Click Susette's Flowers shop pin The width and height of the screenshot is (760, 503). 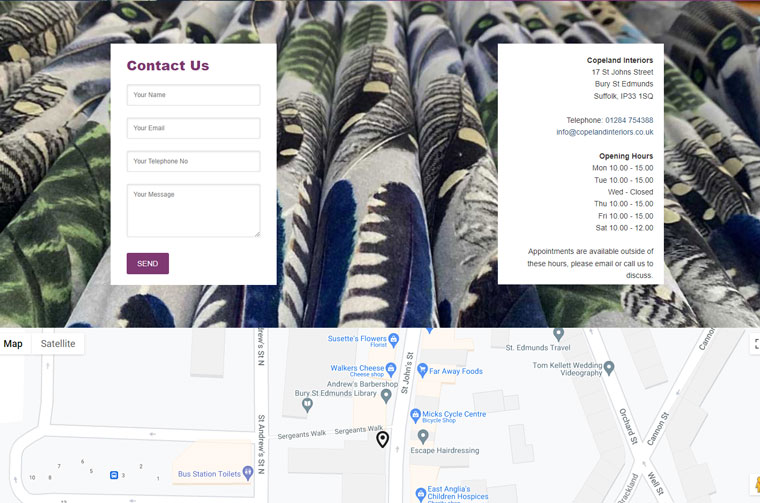(394, 339)
